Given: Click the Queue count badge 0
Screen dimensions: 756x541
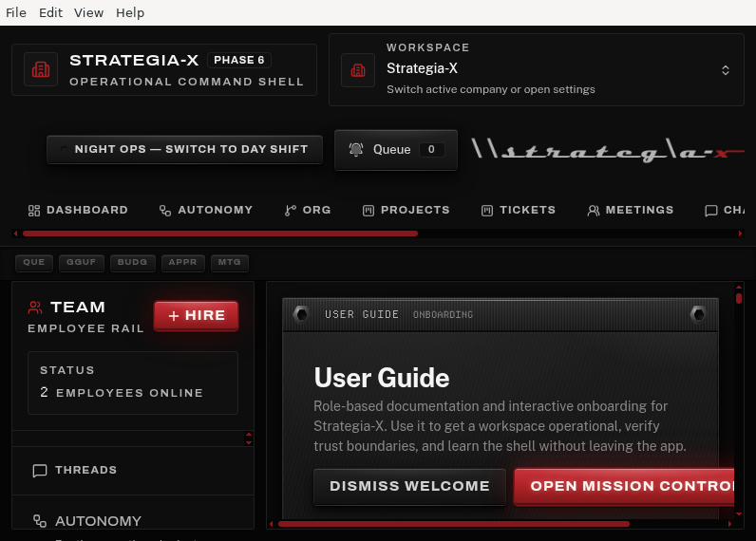Looking at the screenshot, I should (431, 149).
